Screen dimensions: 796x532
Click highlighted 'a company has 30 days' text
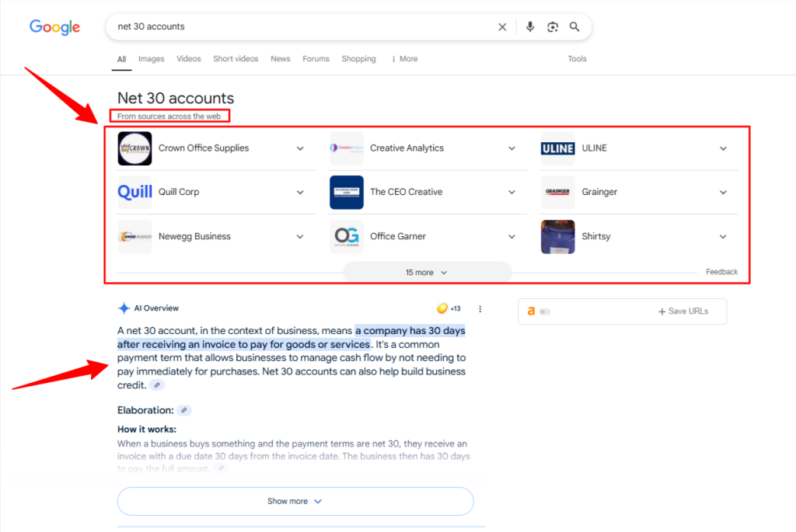tap(410, 331)
